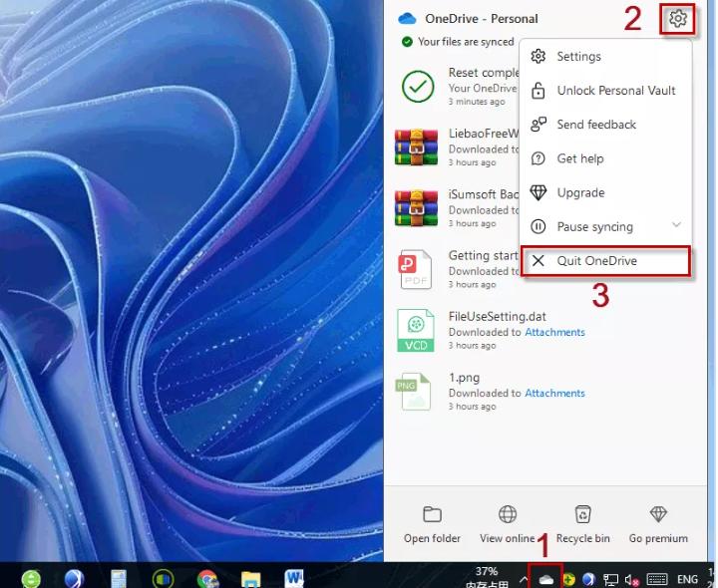Expand the Pause syncing chevron

tap(676, 224)
